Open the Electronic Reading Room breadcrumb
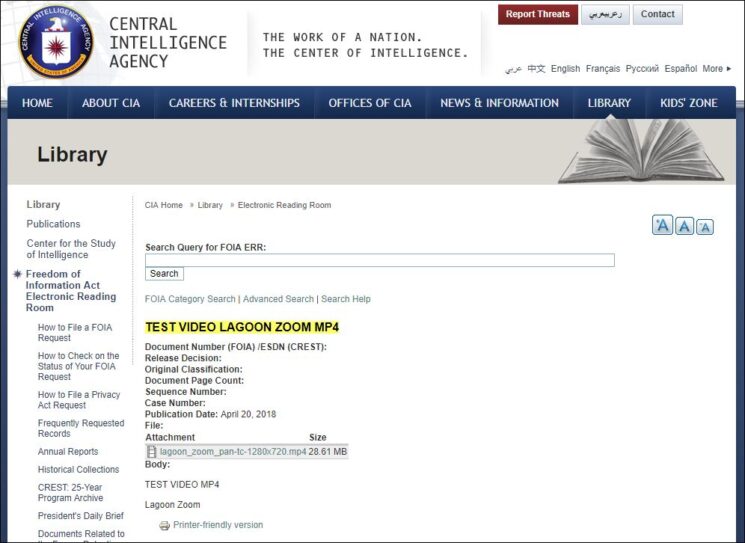This screenshot has height=543, width=745. coord(284,205)
